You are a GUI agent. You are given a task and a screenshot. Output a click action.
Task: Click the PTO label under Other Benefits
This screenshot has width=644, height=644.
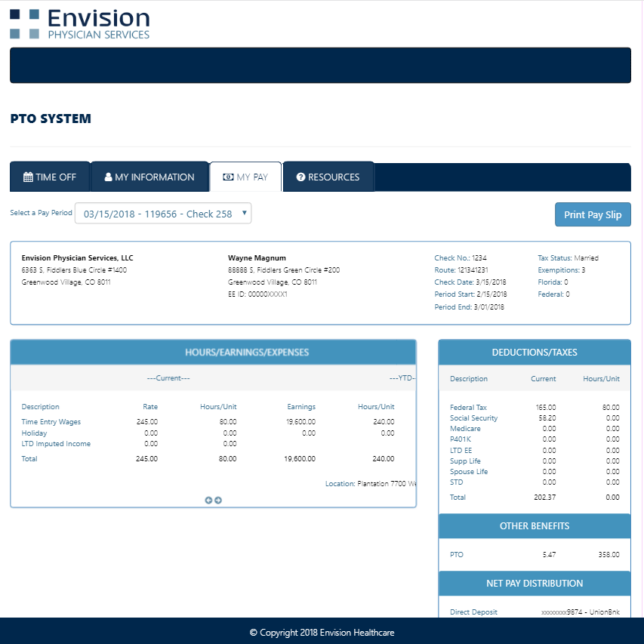pyautogui.click(x=456, y=555)
